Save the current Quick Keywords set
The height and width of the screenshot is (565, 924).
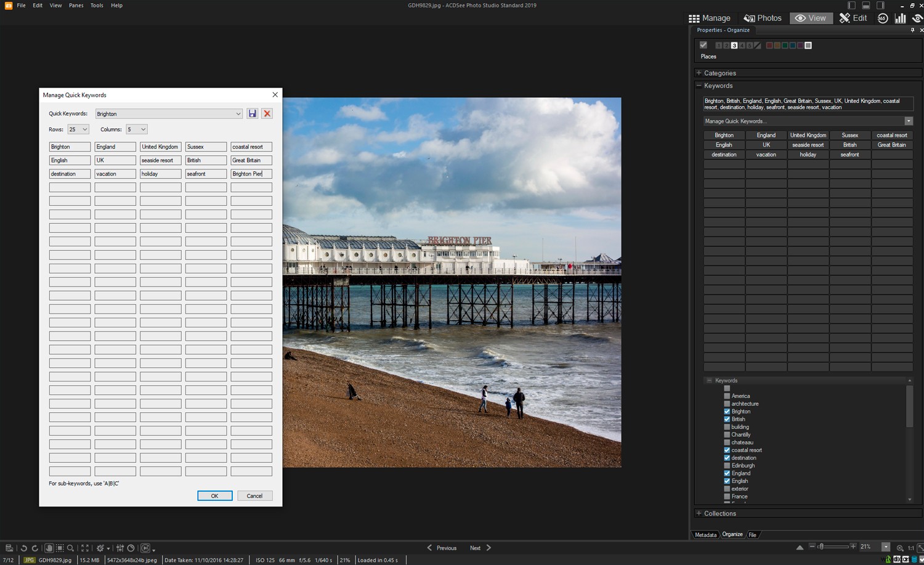click(x=253, y=113)
